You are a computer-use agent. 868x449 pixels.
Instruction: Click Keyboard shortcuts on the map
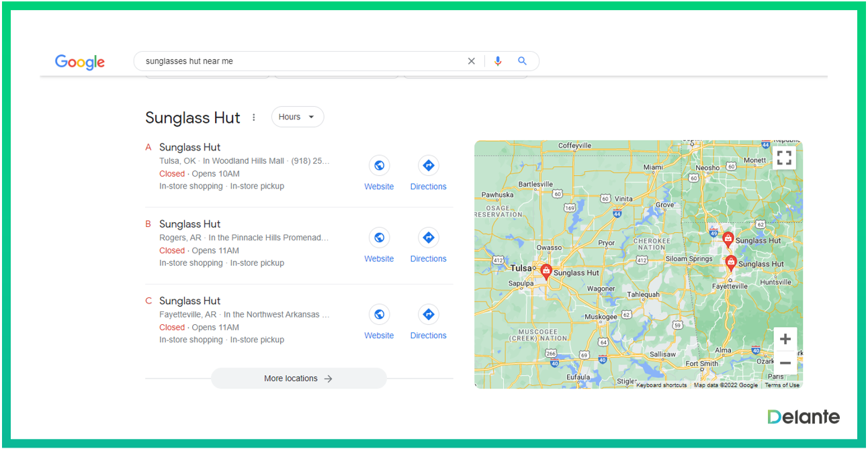point(662,385)
